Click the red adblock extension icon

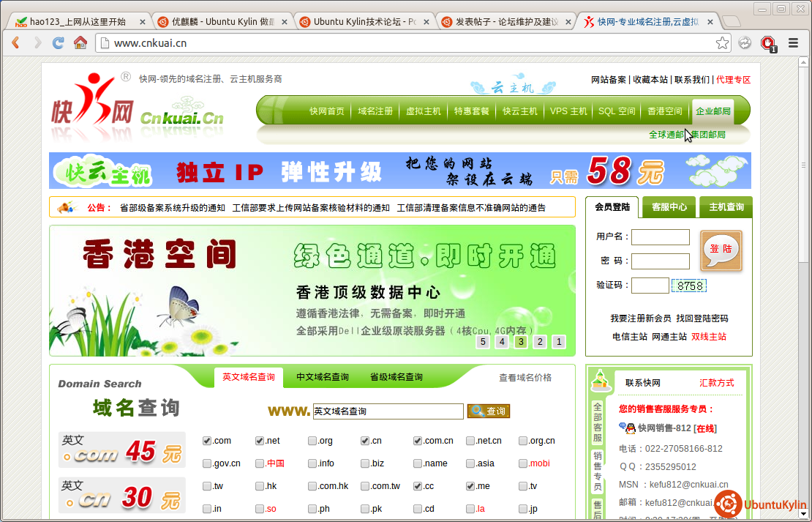click(768, 43)
